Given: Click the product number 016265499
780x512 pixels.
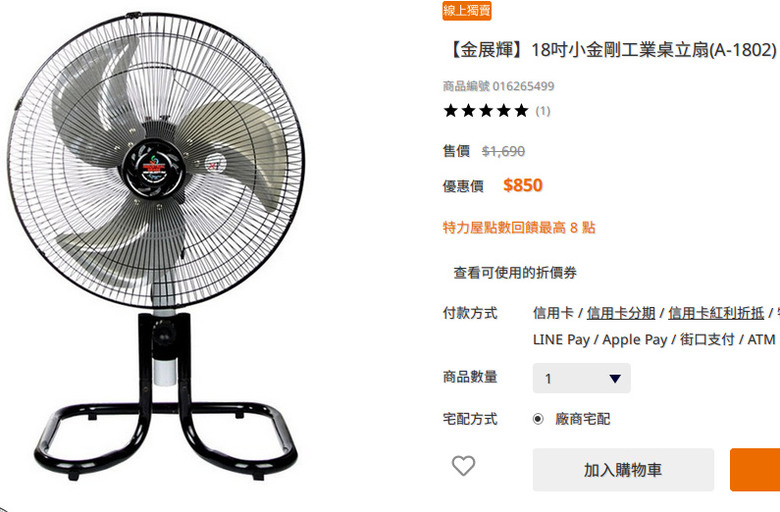Looking at the screenshot, I should [523, 86].
